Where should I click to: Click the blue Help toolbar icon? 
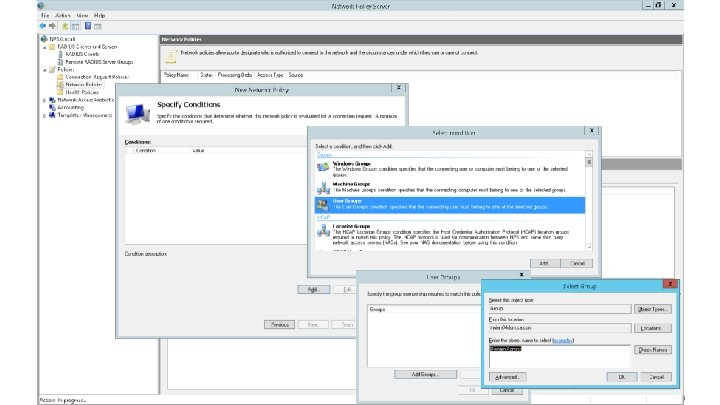(88, 26)
